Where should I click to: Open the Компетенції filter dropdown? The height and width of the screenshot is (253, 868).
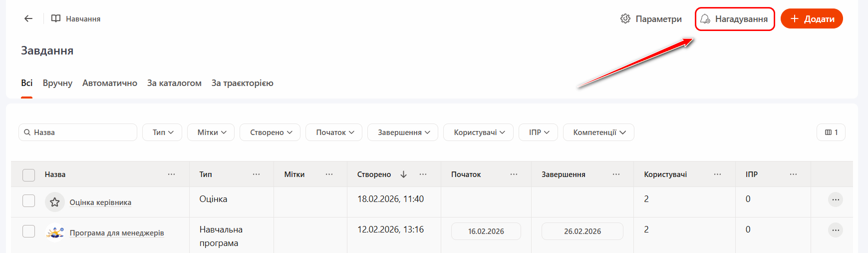tap(598, 132)
